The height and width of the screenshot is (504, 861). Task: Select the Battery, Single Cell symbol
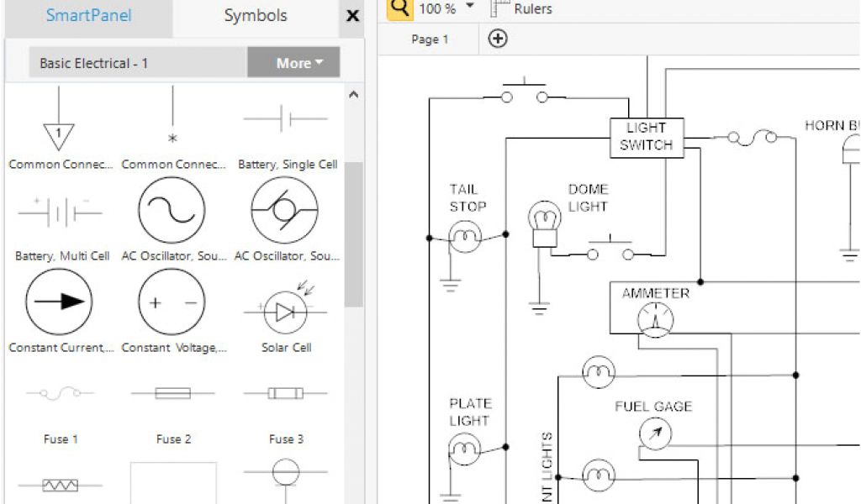click(x=287, y=121)
